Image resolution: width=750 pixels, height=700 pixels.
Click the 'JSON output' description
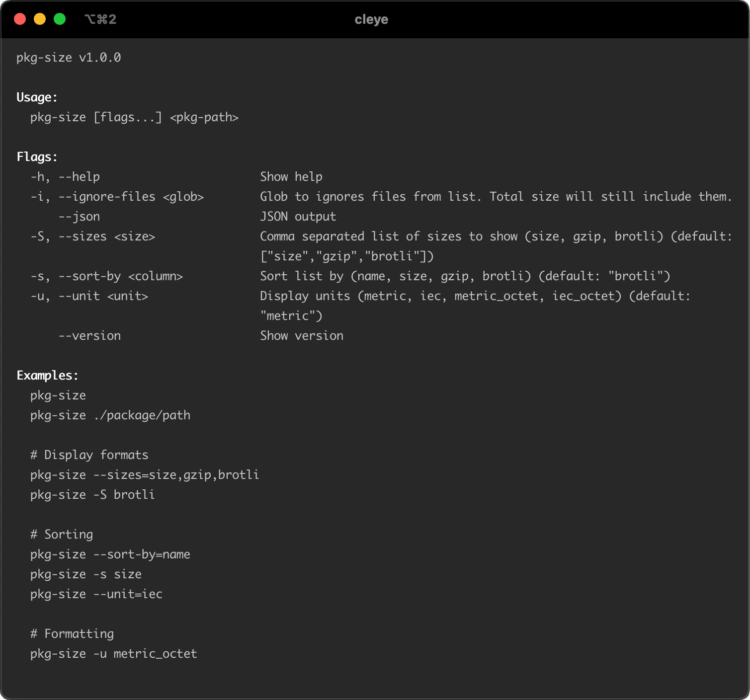(298, 217)
